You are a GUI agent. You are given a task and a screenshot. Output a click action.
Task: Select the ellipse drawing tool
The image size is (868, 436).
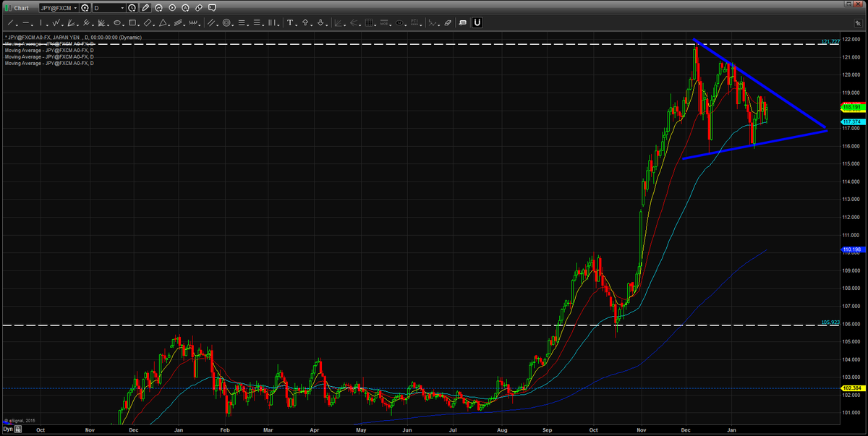117,22
